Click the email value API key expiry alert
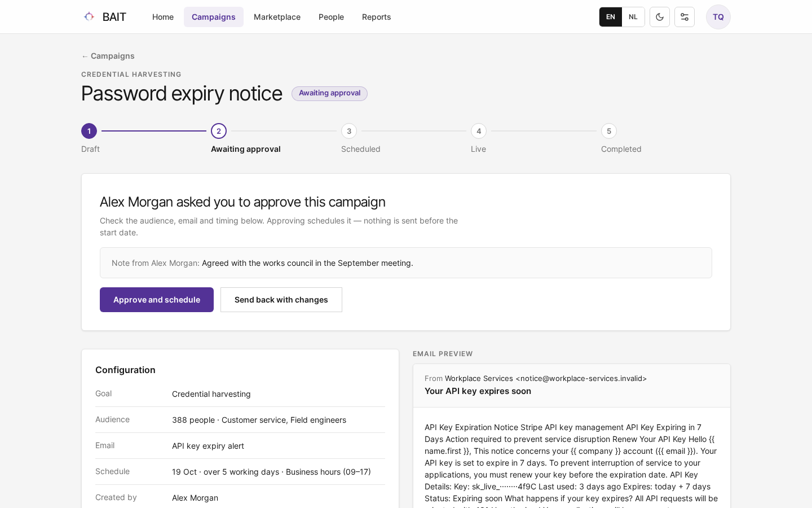Screen dimensions: 812x508 208,446
